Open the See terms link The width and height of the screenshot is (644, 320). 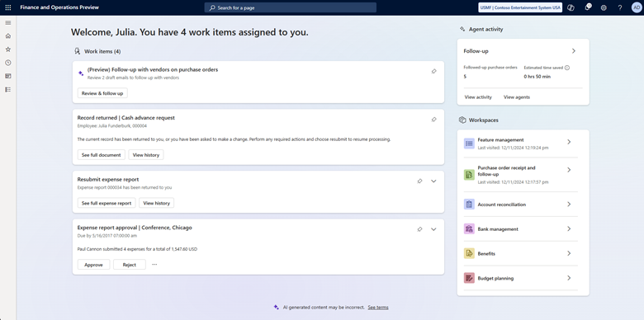[x=378, y=308]
